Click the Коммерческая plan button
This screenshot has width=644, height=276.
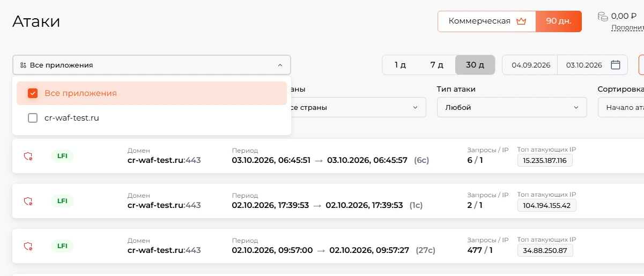tap(487, 21)
